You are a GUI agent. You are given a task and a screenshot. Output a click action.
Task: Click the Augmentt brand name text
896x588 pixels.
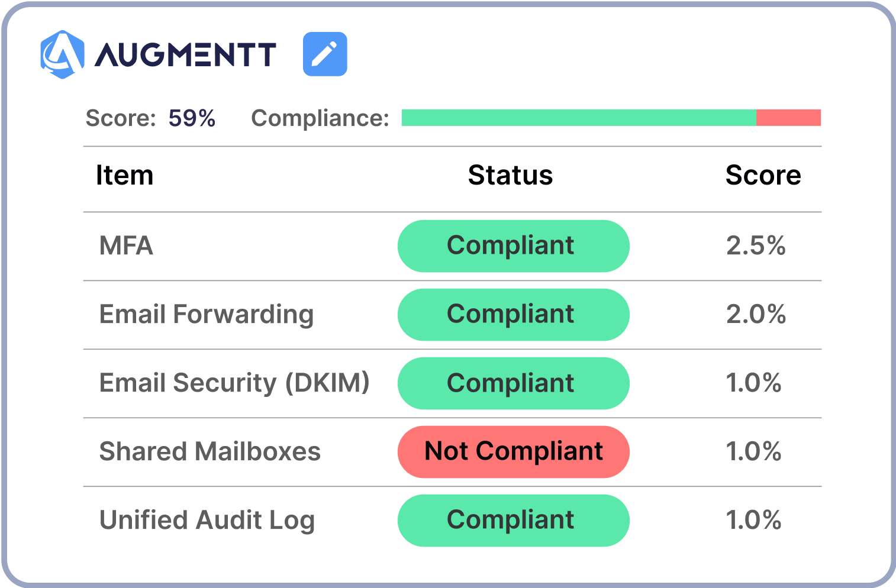(x=185, y=54)
